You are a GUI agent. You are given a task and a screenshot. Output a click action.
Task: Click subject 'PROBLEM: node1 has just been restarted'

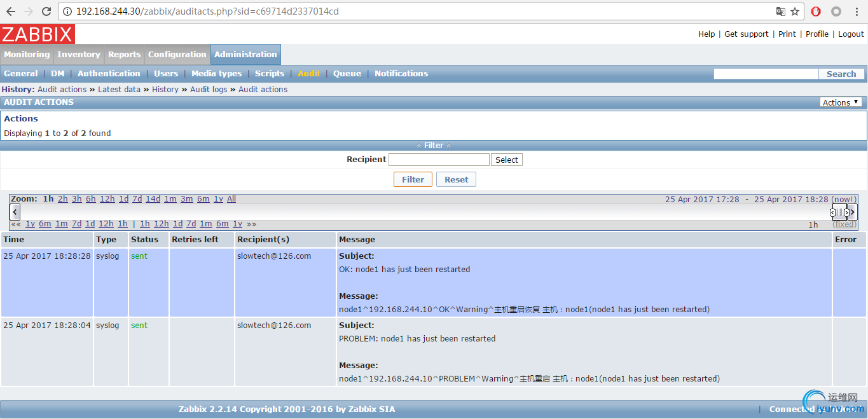(x=417, y=338)
